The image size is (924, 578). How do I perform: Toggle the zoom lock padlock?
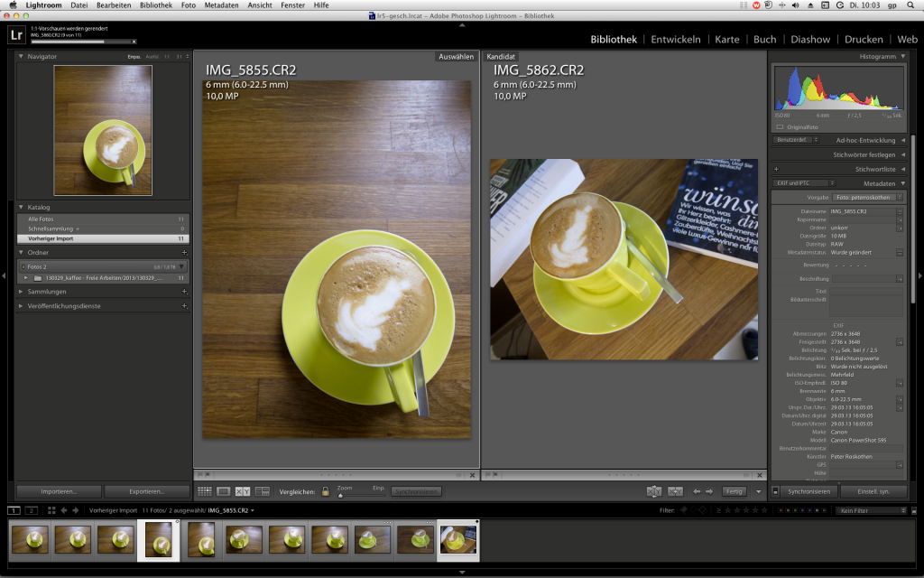click(x=326, y=491)
